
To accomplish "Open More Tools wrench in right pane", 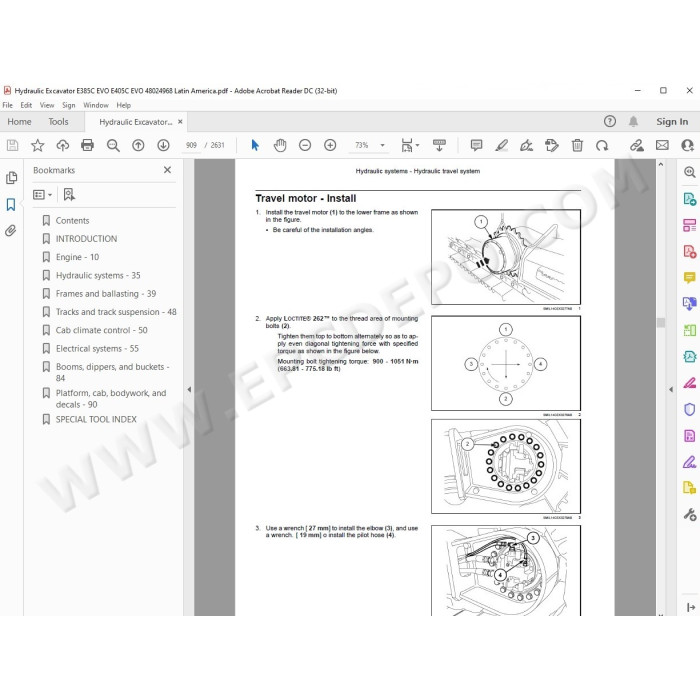I will 689,515.
